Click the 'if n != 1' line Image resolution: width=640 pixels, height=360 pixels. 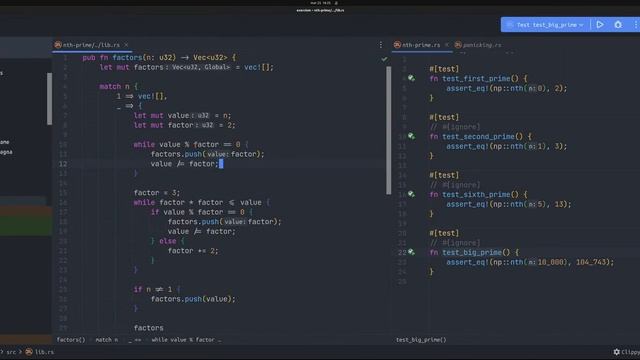tap(157, 289)
